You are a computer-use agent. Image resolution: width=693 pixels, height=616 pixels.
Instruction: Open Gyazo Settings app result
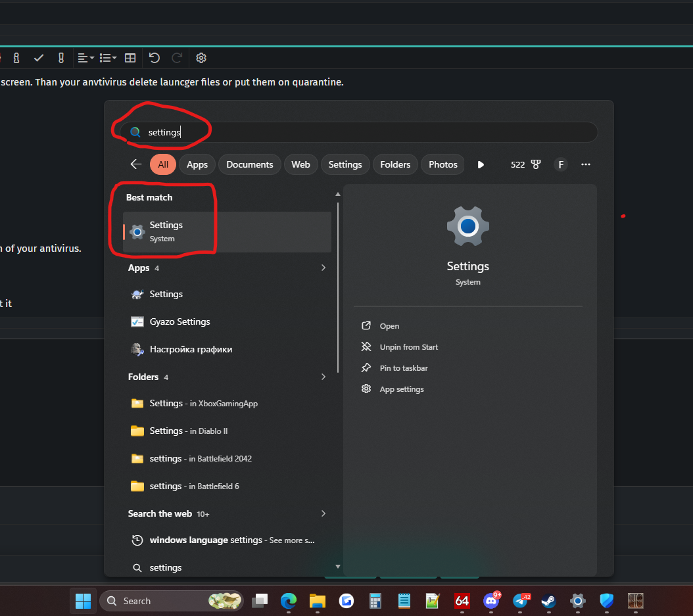pyautogui.click(x=179, y=321)
